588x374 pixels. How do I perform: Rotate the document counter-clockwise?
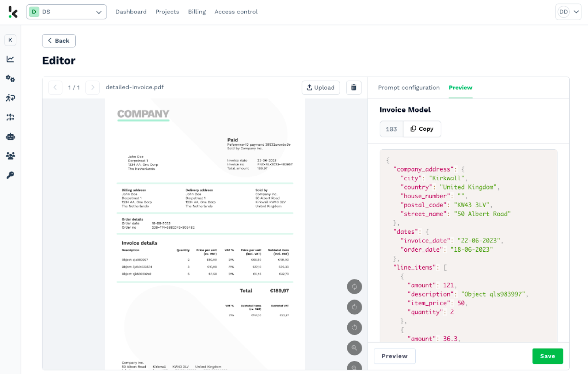[354, 327]
